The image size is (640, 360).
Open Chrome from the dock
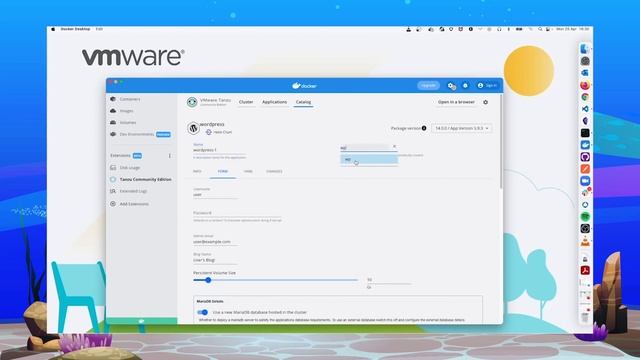585,97
